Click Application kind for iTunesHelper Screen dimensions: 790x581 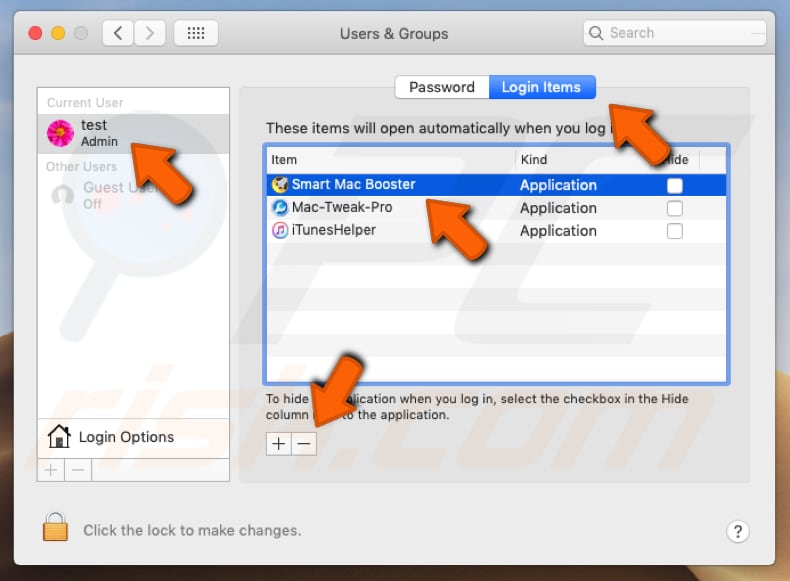coord(558,231)
